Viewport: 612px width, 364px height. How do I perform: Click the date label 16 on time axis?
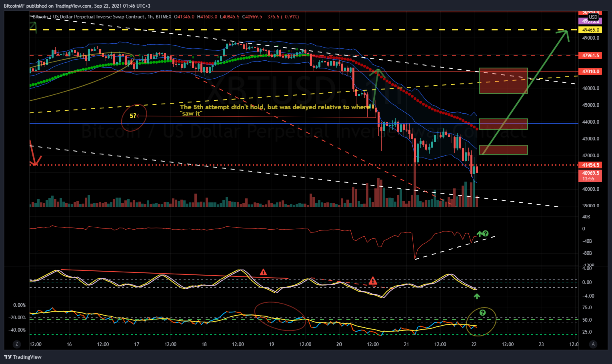coord(69,344)
